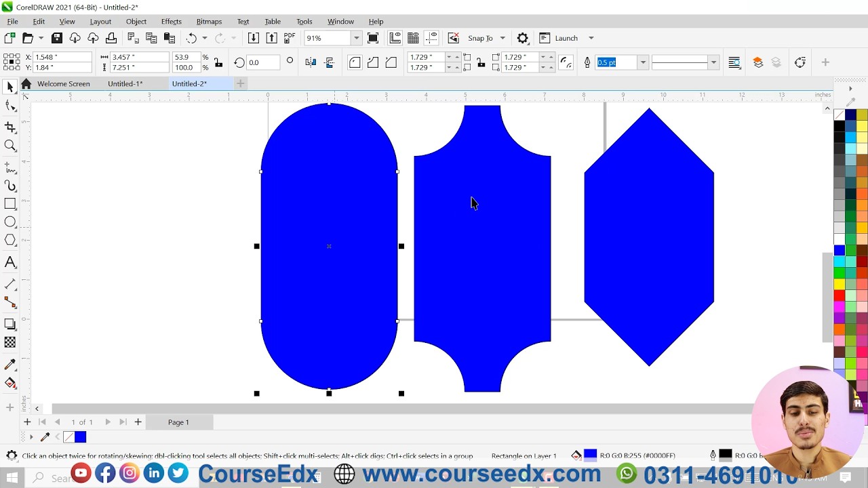Select the Drop Shadow tool
The image size is (868, 488).
10,325
